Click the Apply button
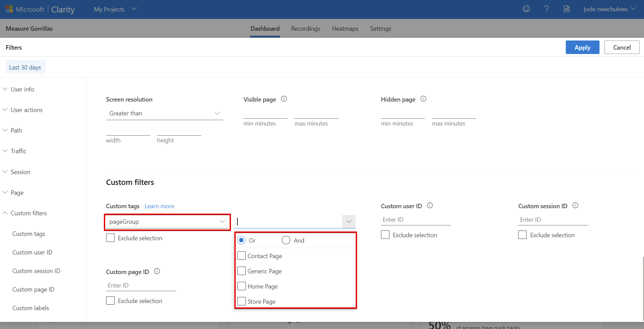This screenshot has width=644, height=329. point(582,47)
